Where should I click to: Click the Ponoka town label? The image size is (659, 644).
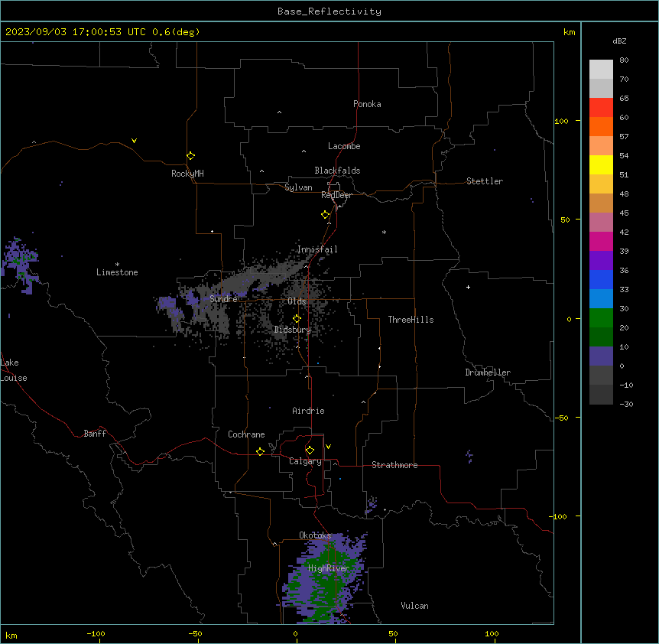click(367, 104)
